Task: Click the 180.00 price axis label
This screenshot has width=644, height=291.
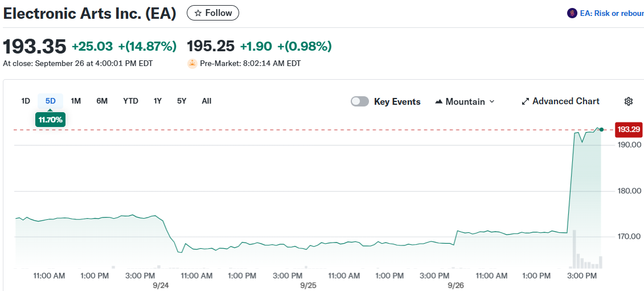Action: click(629, 191)
